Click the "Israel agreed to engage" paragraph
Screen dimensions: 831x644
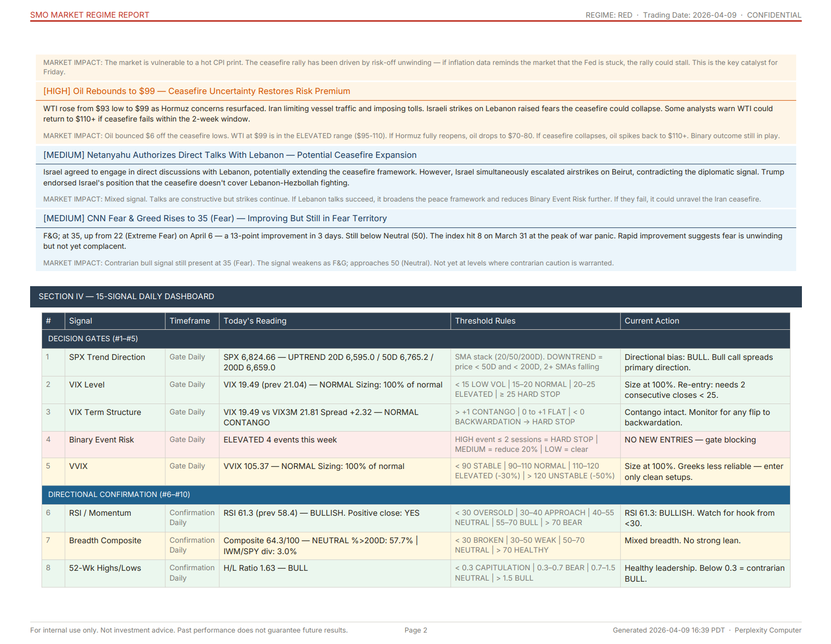click(413, 177)
